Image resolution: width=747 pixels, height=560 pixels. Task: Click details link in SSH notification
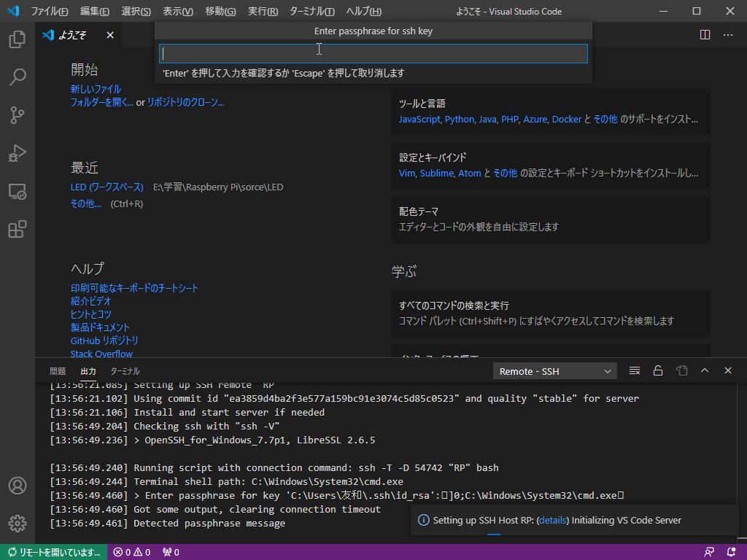pos(553,521)
